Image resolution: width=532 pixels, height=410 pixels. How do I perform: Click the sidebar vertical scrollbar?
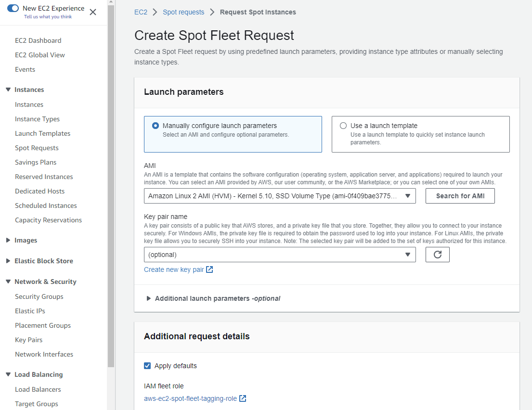(x=111, y=186)
